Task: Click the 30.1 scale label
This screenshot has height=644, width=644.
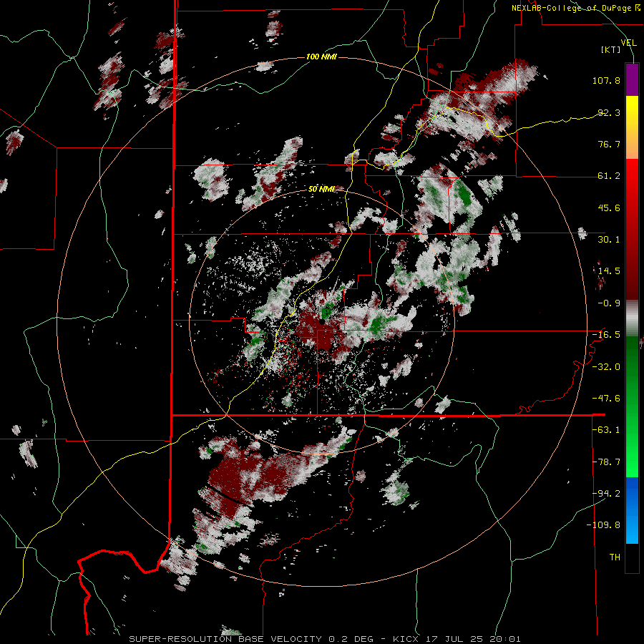Action: (609, 240)
